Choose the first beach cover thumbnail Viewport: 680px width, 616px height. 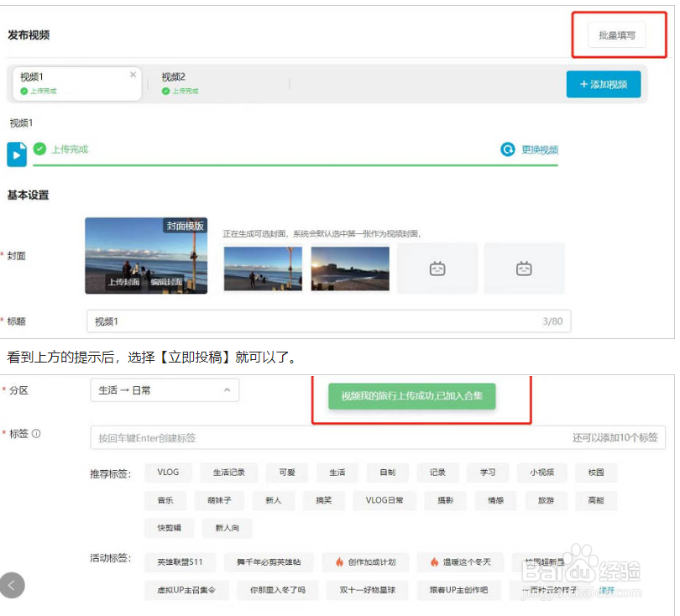263,269
